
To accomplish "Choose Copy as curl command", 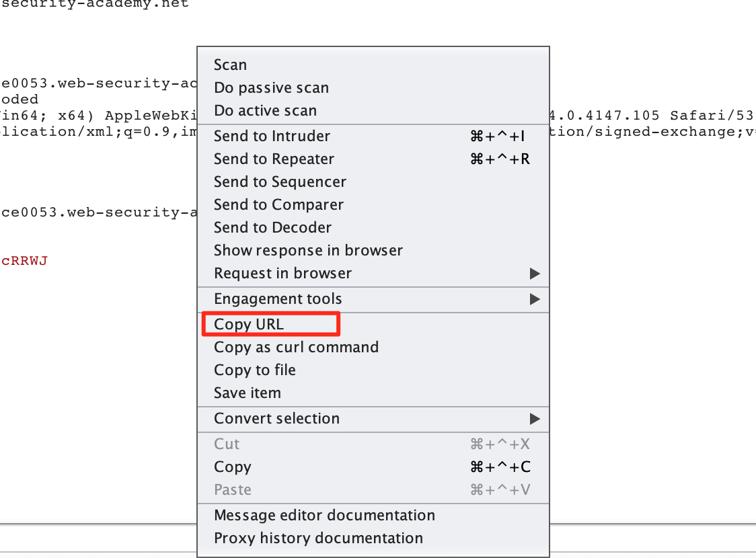I will 296,348.
